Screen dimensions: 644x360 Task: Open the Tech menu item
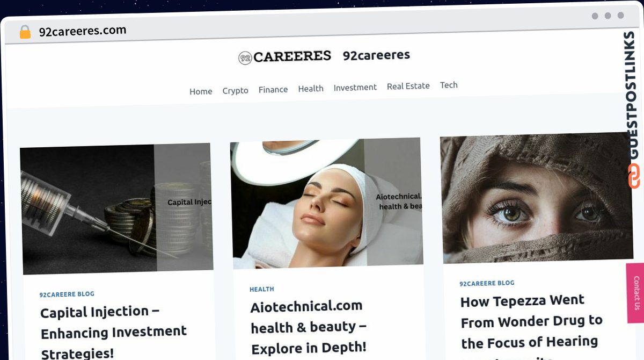point(449,85)
